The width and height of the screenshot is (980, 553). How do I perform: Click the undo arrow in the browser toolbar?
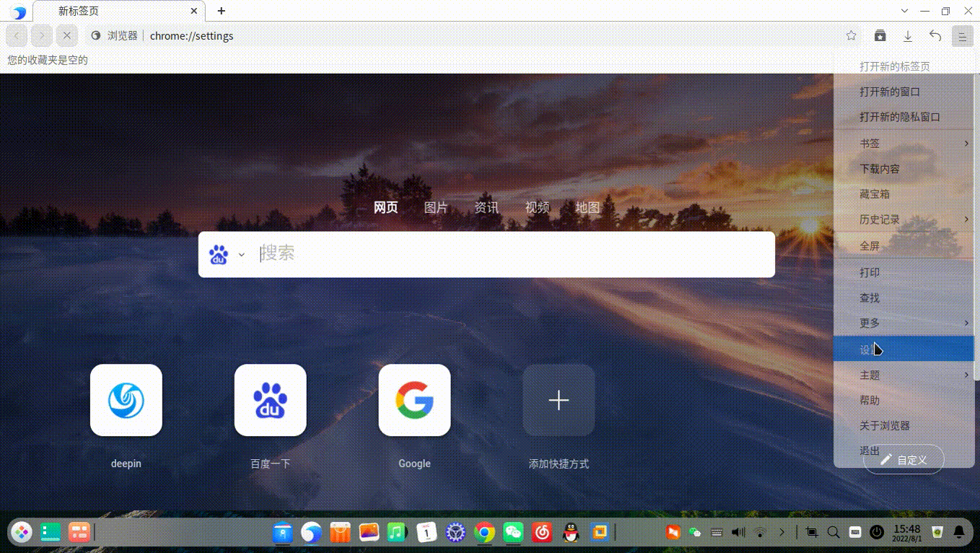click(935, 35)
